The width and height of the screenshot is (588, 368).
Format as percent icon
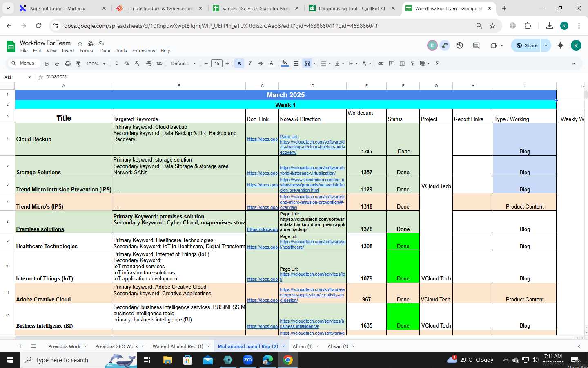click(x=127, y=63)
